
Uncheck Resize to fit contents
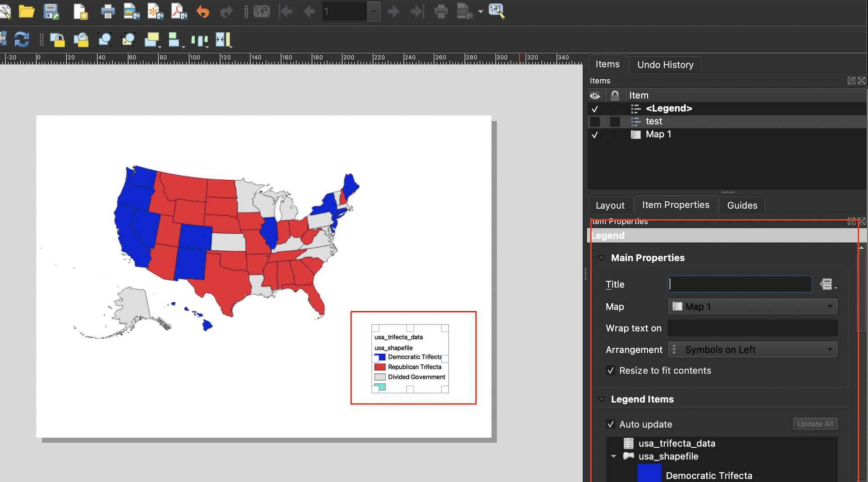(611, 371)
